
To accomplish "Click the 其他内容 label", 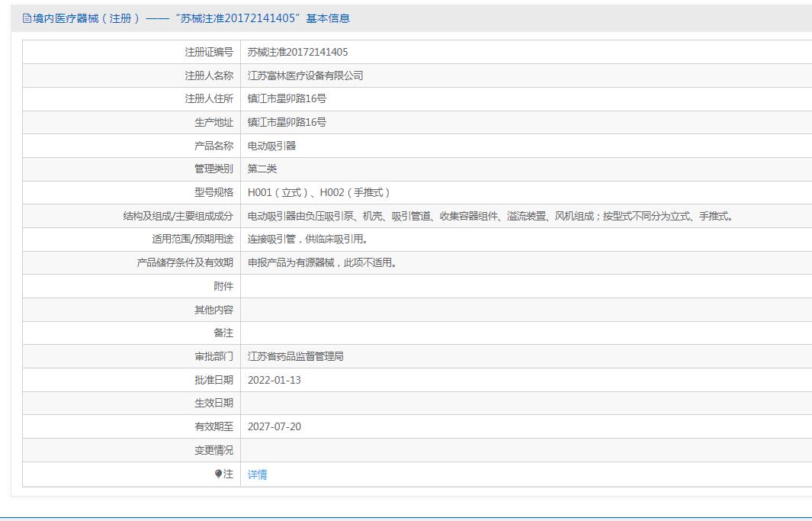I will point(214,310).
